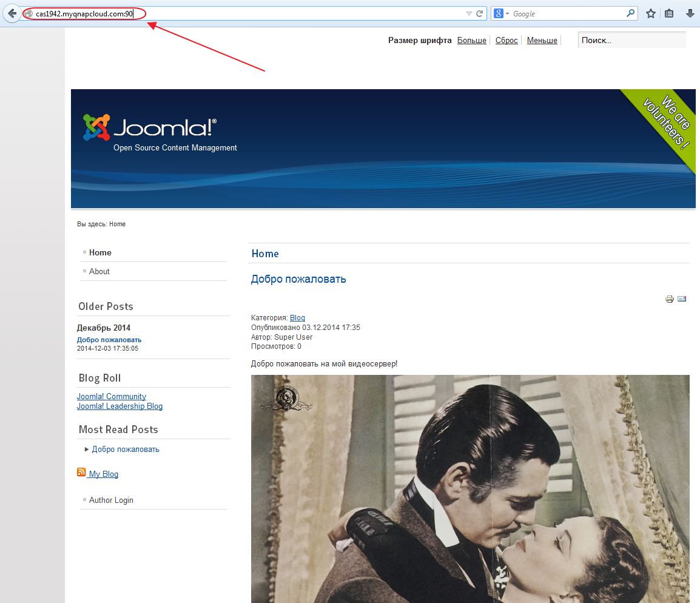Open Добро пожаловать under Декабрь 2014
Image resolution: width=700 pixels, height=603 pixels.
tap(109, 340)
